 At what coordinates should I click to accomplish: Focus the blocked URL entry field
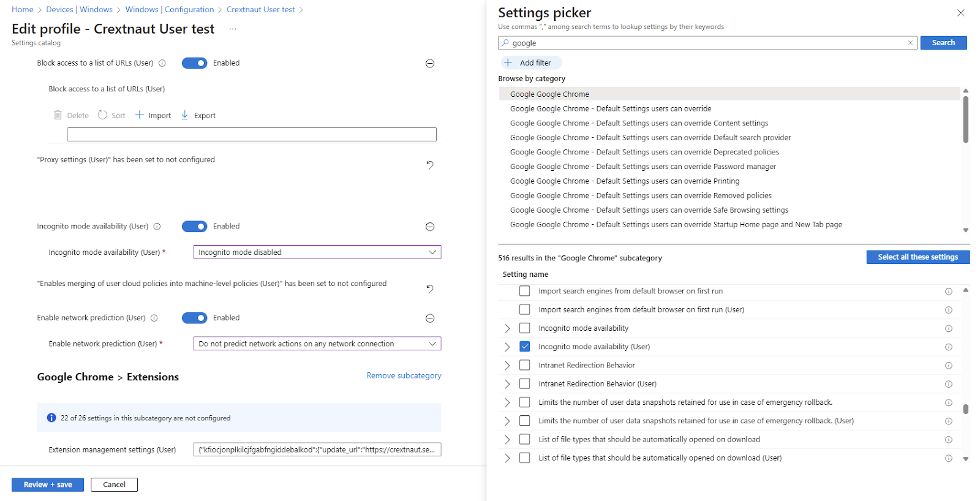point(252,135)
